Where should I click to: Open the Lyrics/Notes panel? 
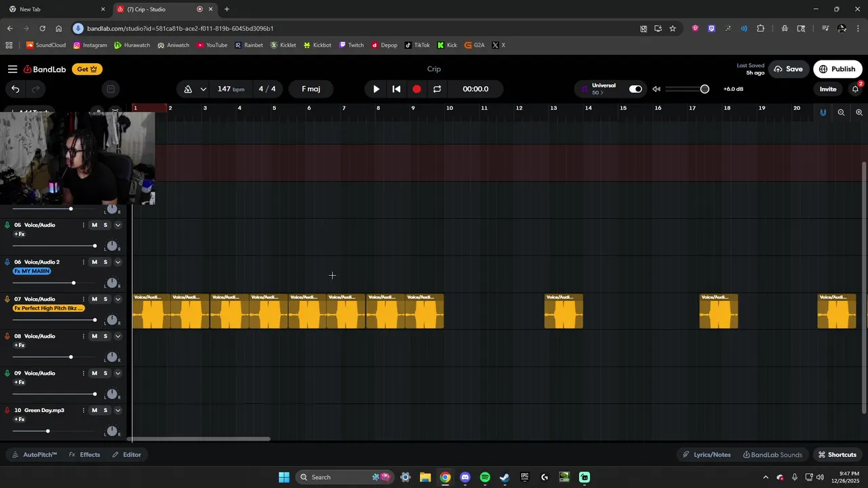coord(707,455)
